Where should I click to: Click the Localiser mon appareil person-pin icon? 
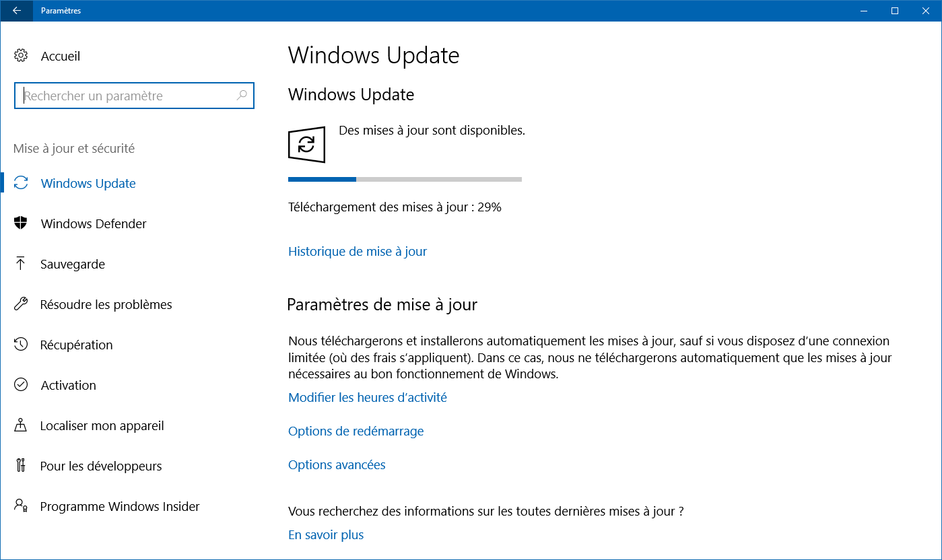click(21, 425)
